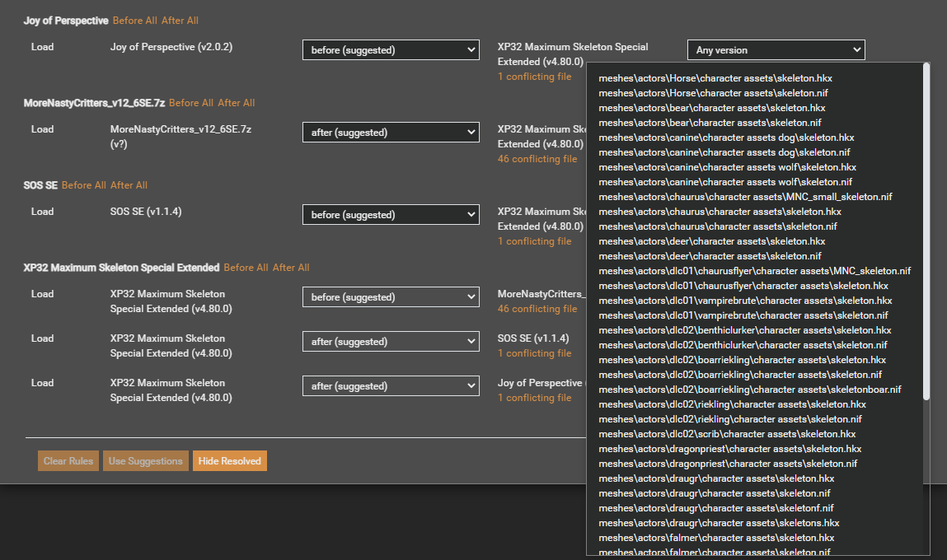Open the Any version dropdown
947x560 pixels.
(776, 50)
